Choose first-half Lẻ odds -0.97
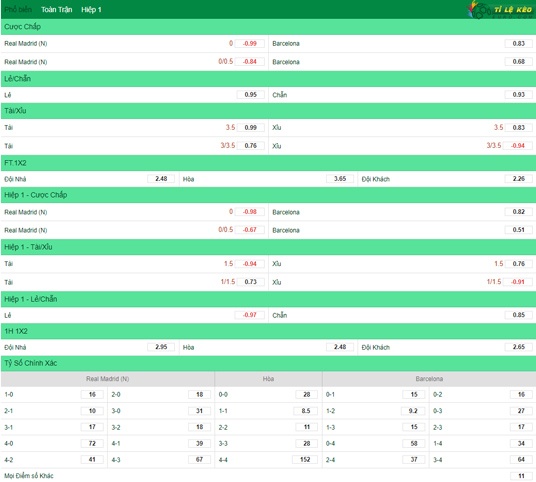The width and height of the screenshot is (536, 482). (250, 314)
